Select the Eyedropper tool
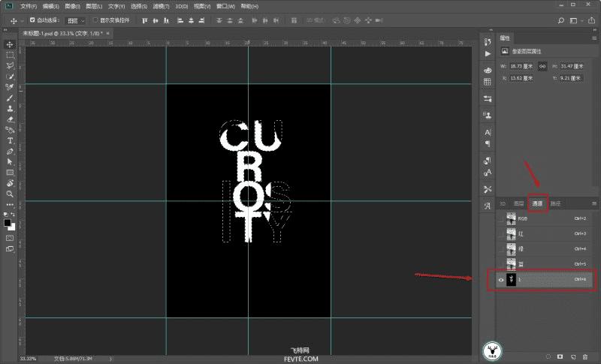Viewport: 601px width, 364px height. 10,87
